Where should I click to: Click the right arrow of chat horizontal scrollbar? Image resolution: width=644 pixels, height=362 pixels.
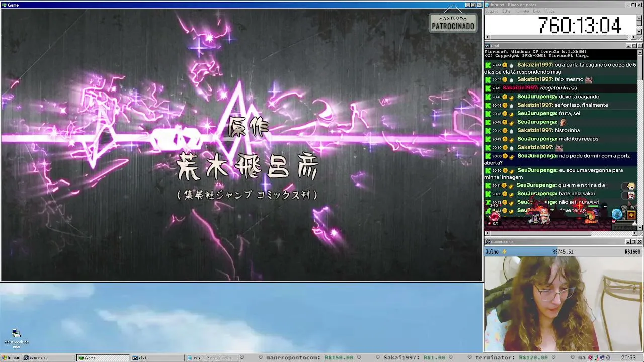(634, 233)
